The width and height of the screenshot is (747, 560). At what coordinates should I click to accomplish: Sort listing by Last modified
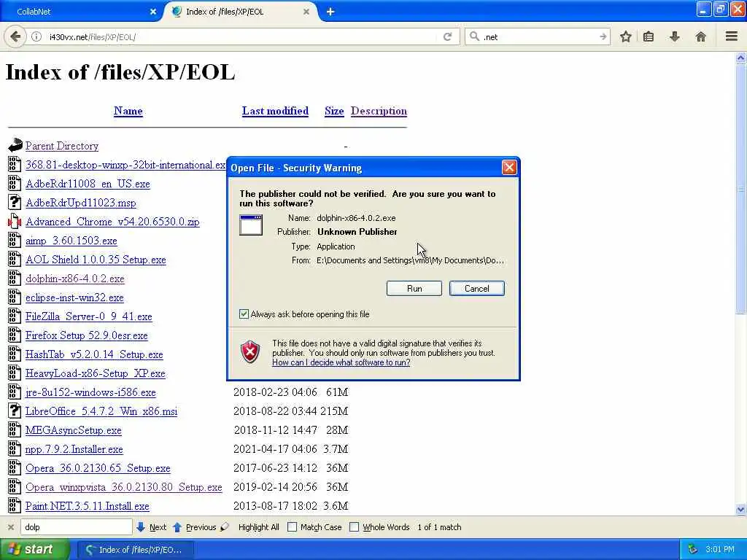(x=275, y=111)
